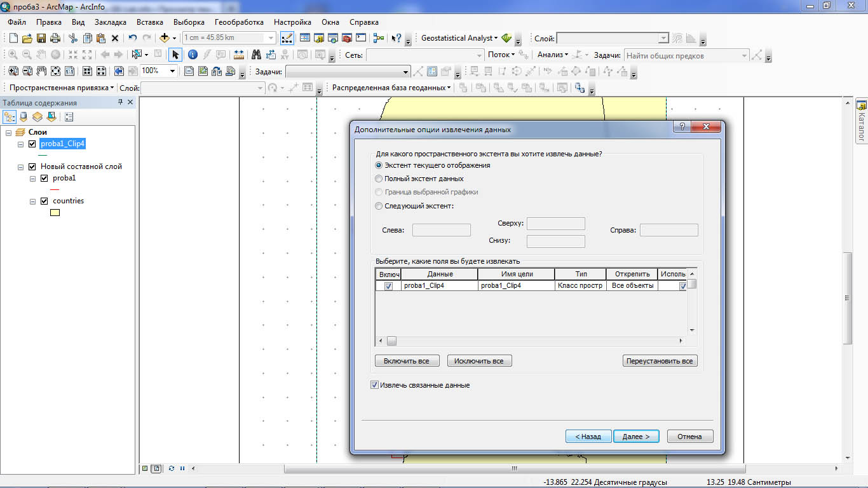
Task: Click the Далее > button
Action: [x=636, y=437]
